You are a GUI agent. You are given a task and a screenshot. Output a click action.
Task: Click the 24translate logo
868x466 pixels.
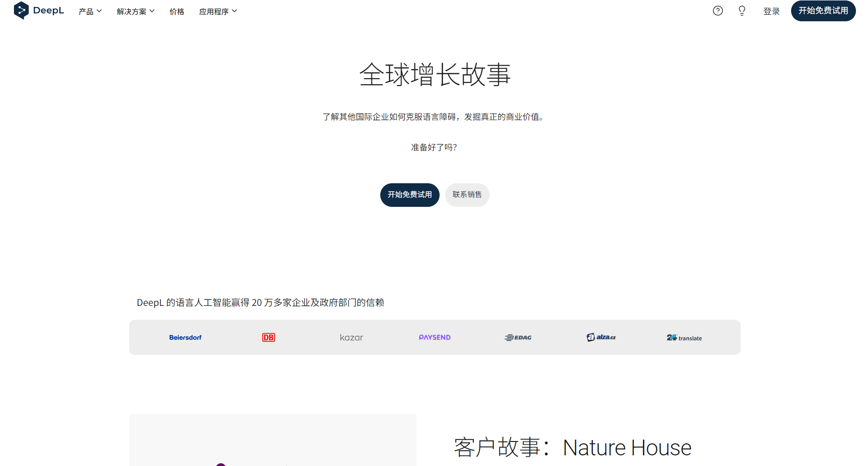(x=684, y=338)
